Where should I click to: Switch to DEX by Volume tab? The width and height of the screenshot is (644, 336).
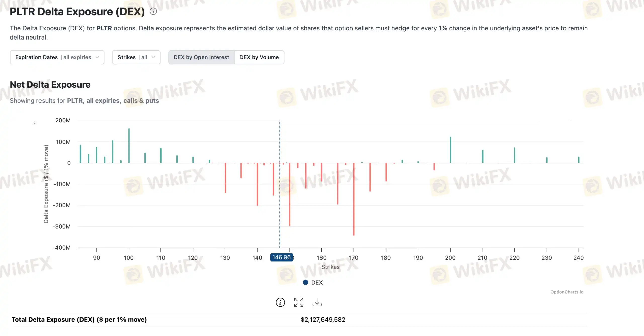[x=259, y=57]
